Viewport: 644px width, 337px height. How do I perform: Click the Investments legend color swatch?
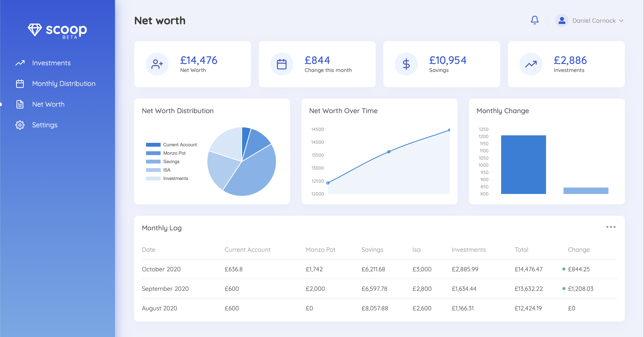tap(153, 178)
